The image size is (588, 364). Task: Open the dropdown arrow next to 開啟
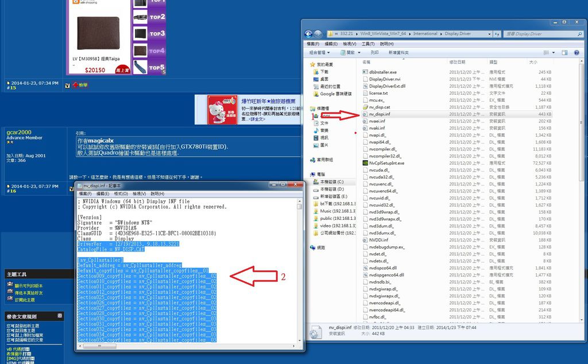point(359,53)
